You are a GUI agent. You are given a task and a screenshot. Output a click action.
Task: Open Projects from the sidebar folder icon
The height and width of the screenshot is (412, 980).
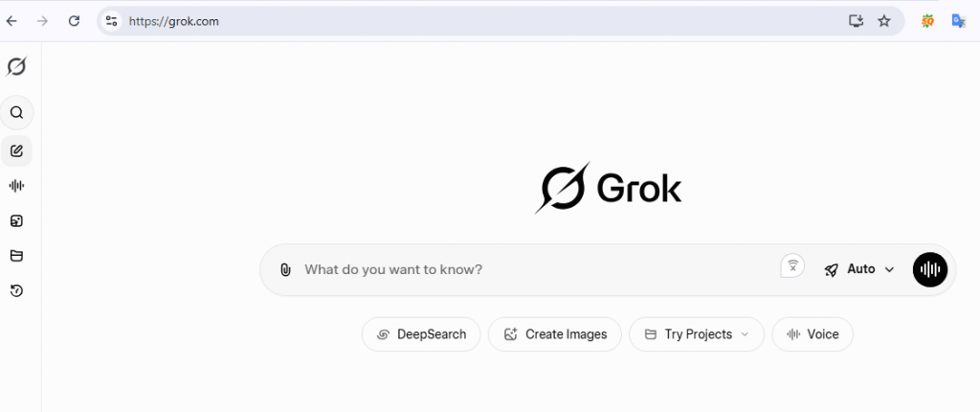tap(16, 256)
